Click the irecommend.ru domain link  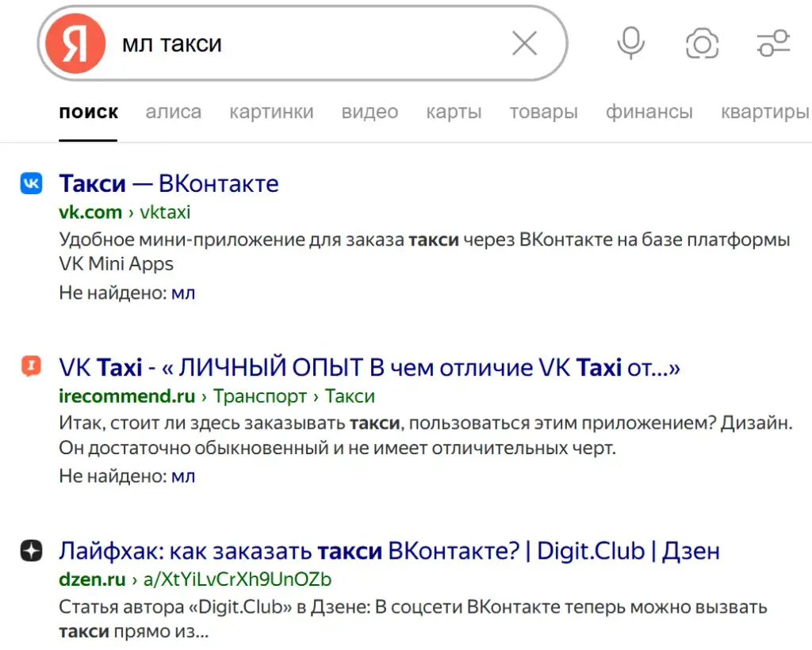pyautogui.click(x=127, y=396)
